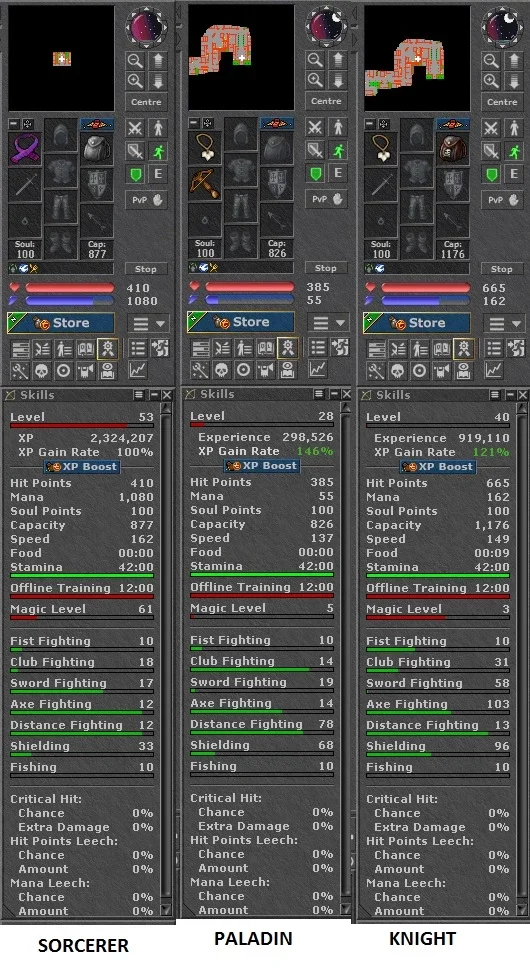Open Knight's analytics graph icon
530x968 pixels.
(x=494, y=370)
